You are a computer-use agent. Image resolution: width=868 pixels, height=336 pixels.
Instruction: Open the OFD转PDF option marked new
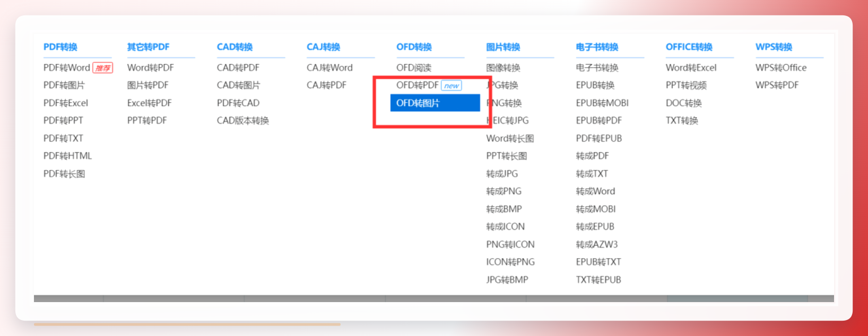pos(418,85)
